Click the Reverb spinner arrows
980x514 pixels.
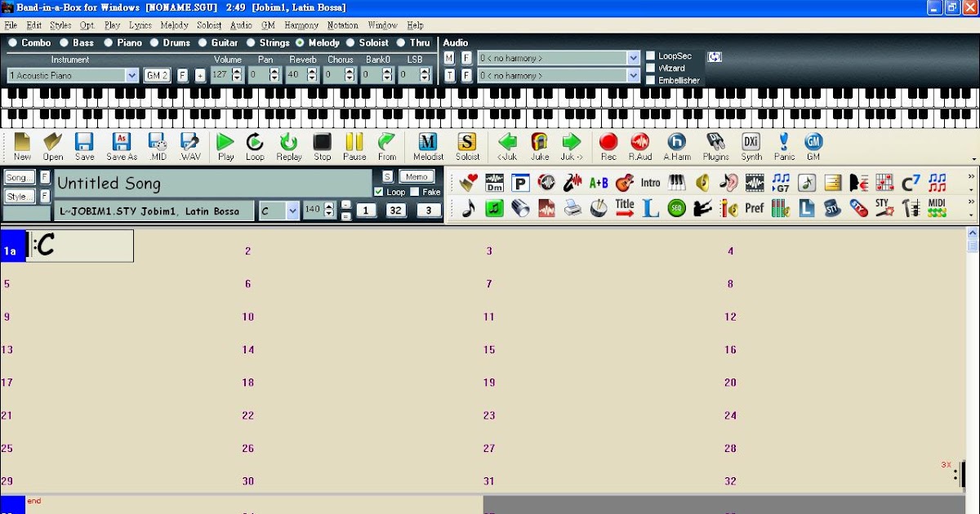pyautogui.click(x=312, y=75)
